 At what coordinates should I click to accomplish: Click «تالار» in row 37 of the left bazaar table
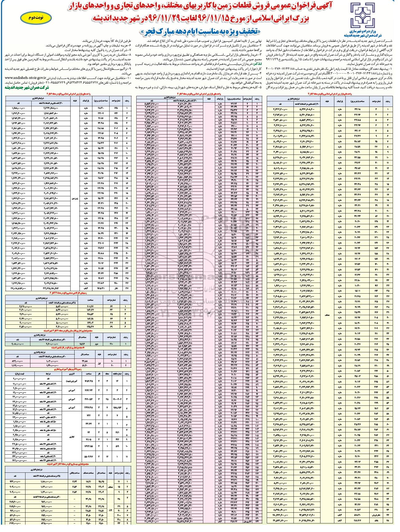pyautogui.click(x=116, y=288)
